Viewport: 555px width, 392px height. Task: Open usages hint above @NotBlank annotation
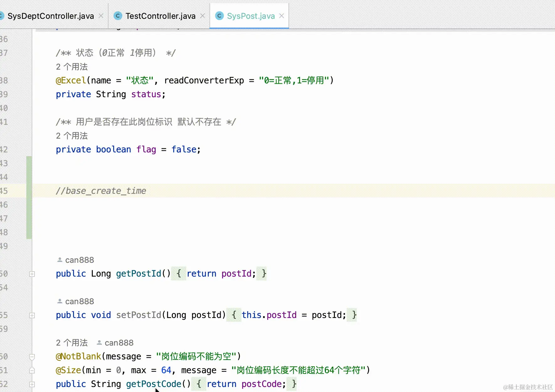pyautogui.click(x=72, y=343)
